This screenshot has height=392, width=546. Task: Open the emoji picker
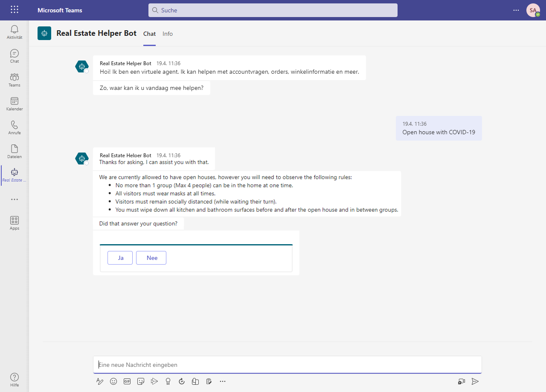[x=113, y=381]
